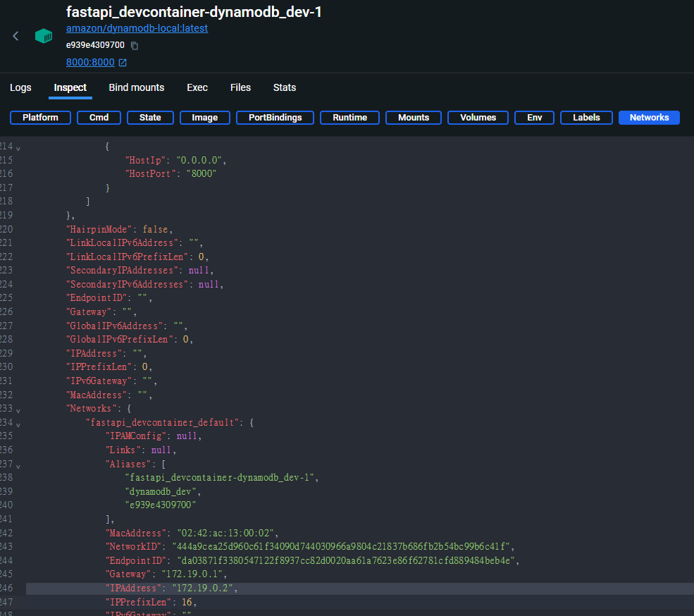Image resolution: width=694 pixels, height=616 pixels.
Task: Click the container ID text e939e4309700
Action: pos(95,45)
